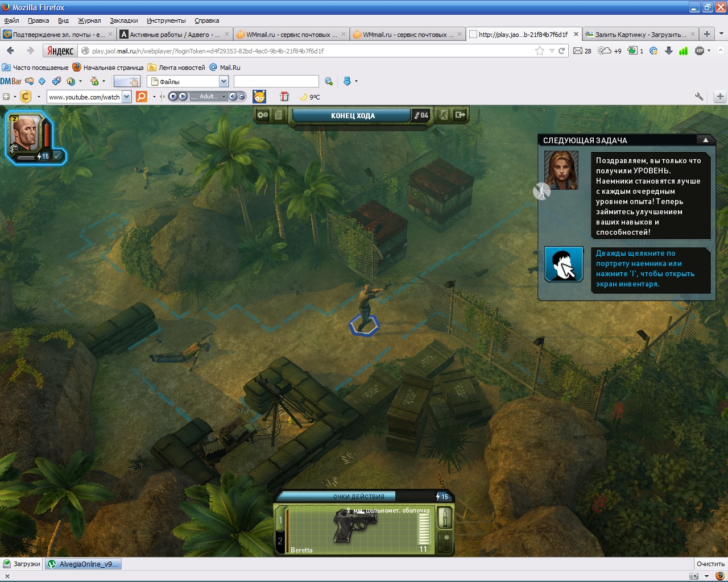This screenshot has height=582, width=728.
Task: Click the КОНЕЦ ХОДА end turn button
Action: click(x=352, y=115)
